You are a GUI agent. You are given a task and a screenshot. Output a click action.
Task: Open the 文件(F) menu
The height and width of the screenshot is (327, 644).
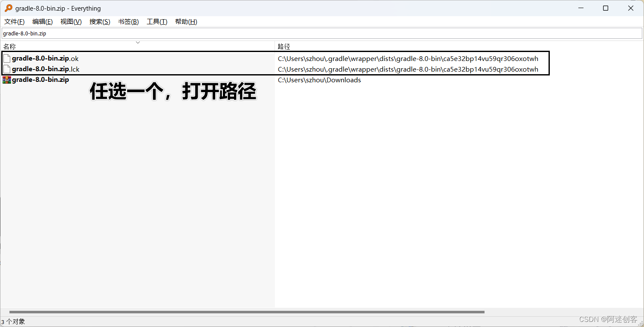(14, 22)
